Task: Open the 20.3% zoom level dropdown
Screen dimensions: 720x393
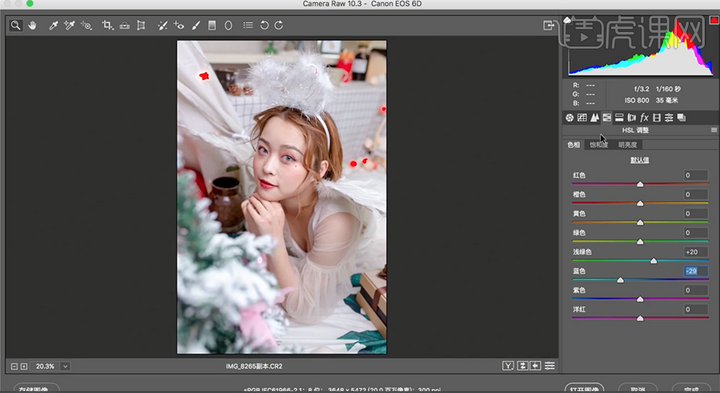Action: (x=65, y=366)
